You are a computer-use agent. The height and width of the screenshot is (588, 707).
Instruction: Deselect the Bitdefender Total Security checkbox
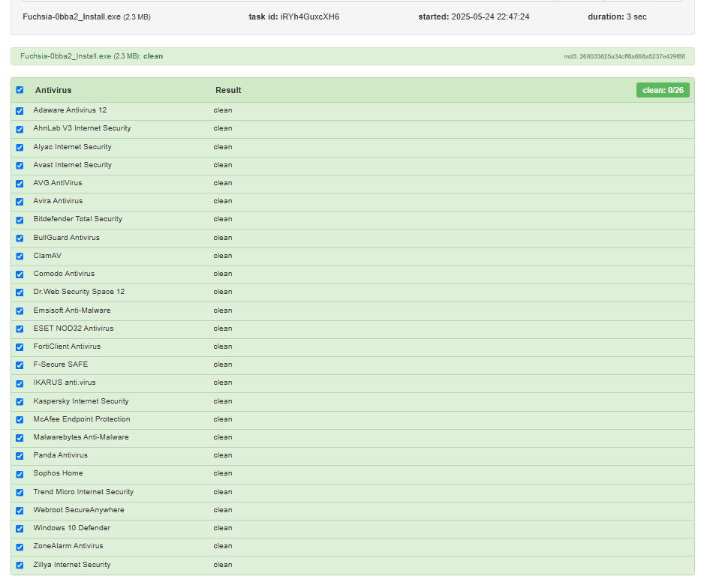(20, 220)
